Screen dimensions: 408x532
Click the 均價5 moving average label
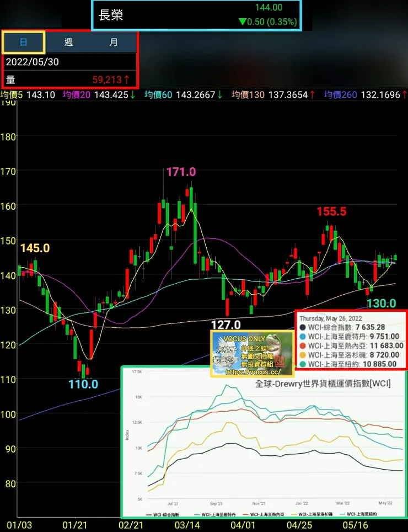[x=12, y=95]
